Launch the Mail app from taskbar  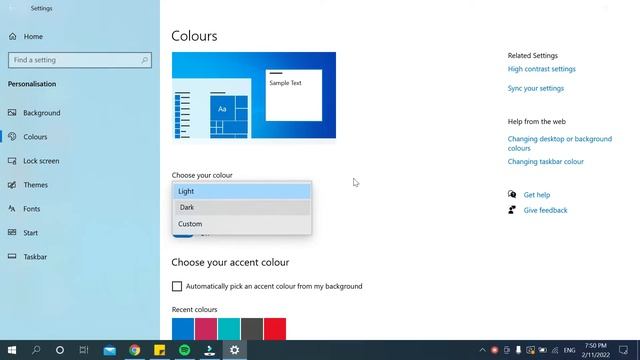pos(109,350)
